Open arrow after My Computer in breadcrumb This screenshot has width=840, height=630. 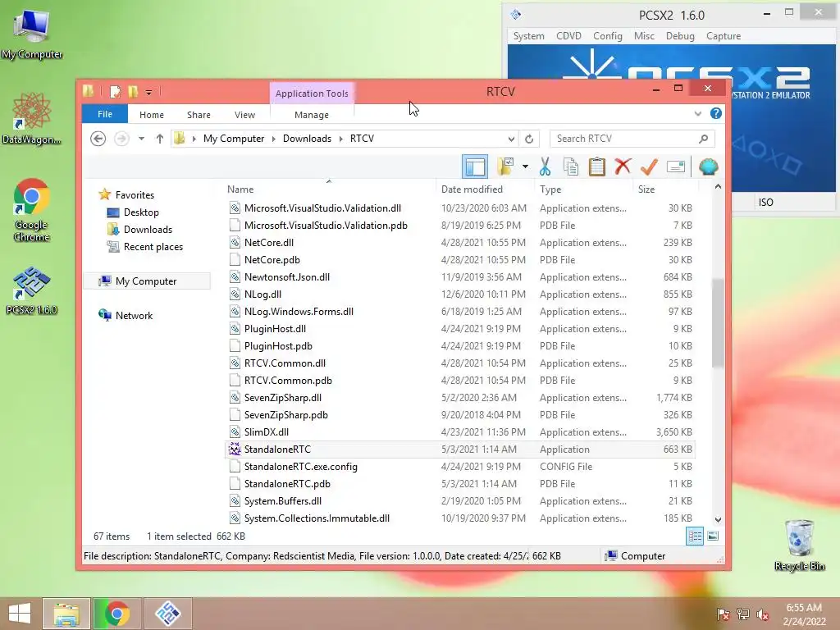coord(274,139)
